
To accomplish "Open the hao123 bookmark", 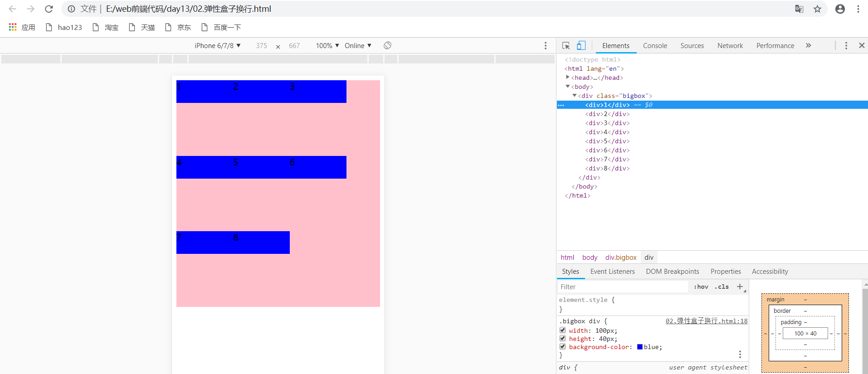I will [x=64, y=27].
